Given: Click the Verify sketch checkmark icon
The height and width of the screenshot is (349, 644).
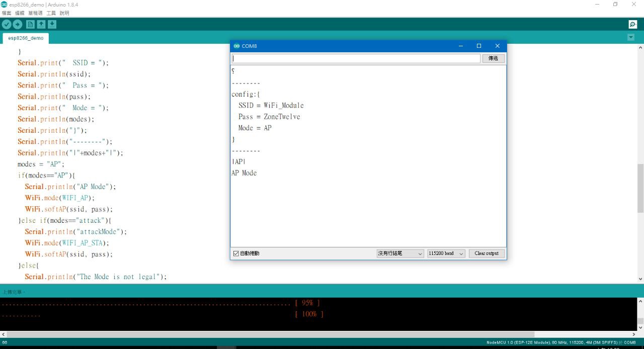Looking at the screenshot, I should point(7,24).
